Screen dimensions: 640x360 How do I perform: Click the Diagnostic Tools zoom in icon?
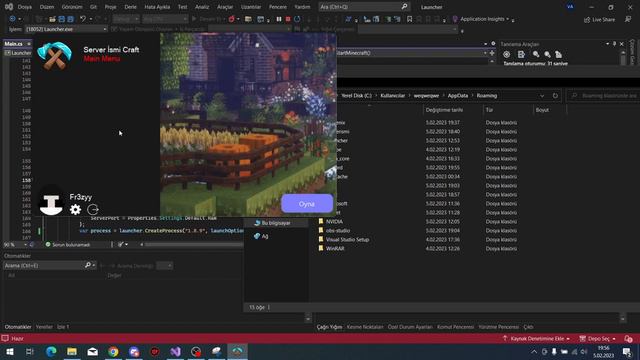tap(536, 55)
